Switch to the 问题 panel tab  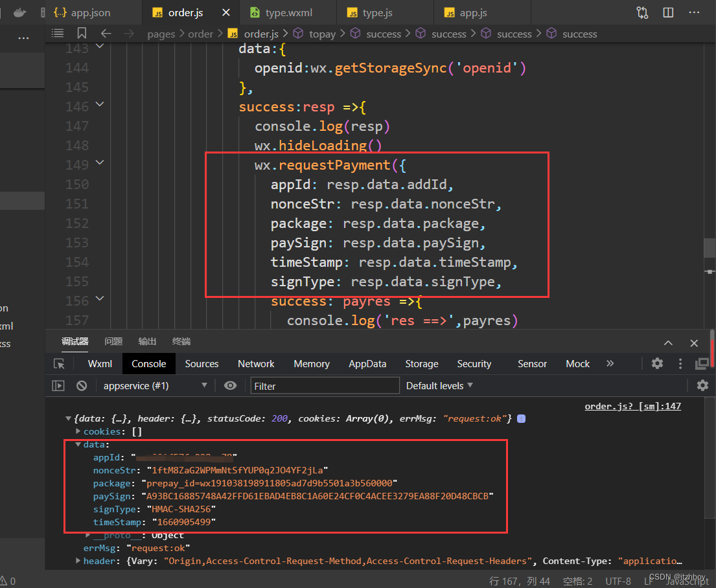pyautogui.click(x=113, y=341)
